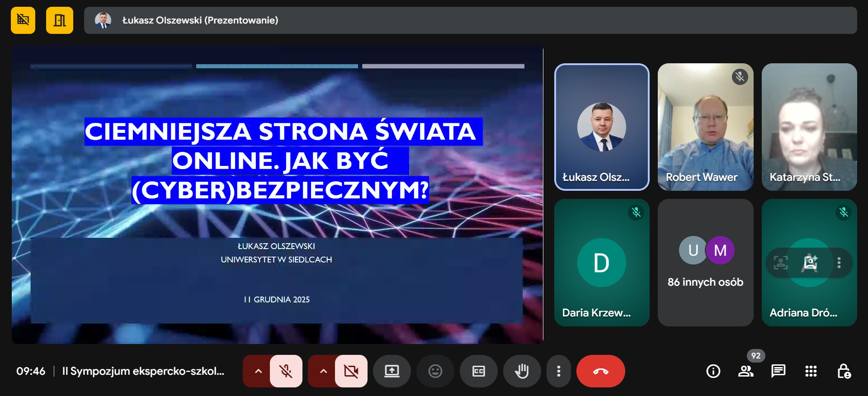868x396 pixels.
Task: Raise your hand
Action: tap(522, 371)
